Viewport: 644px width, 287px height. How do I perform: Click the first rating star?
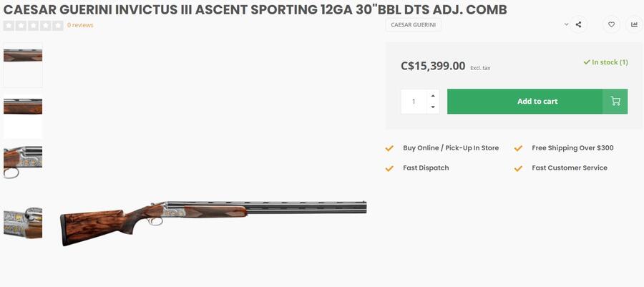(x=9, y=25)
